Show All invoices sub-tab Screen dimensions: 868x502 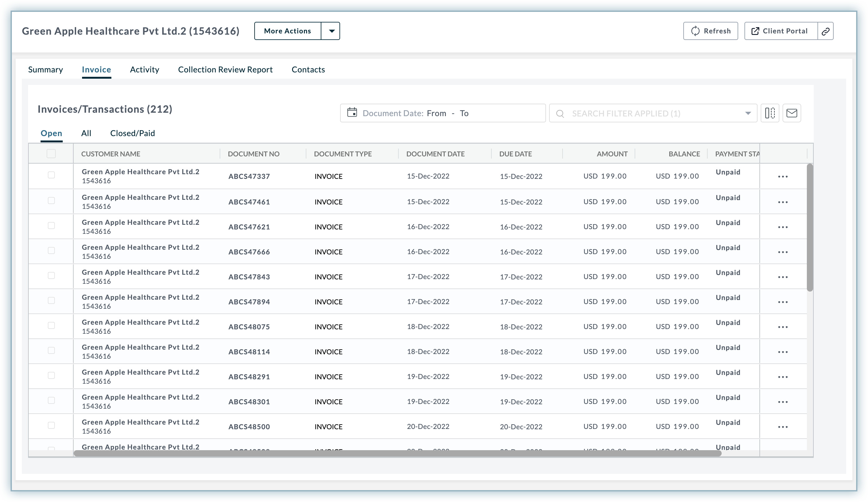pyautogui.click(x=86, y=133)
